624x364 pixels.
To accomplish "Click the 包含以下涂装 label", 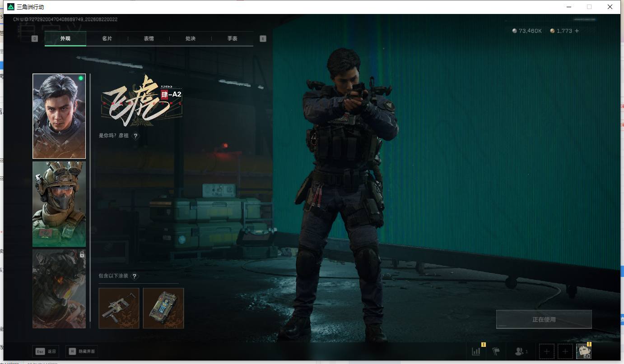I will pyautogui.click(x=113, y=276).
